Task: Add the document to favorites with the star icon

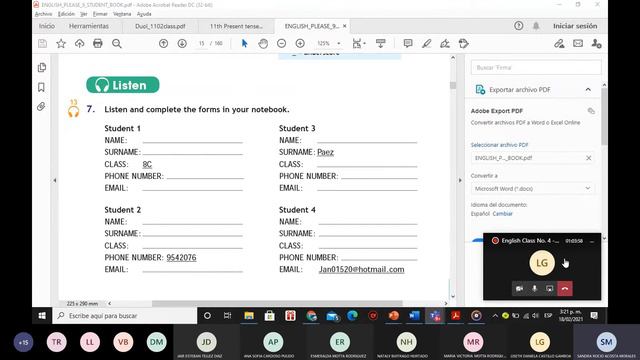Action: [61, 43]
